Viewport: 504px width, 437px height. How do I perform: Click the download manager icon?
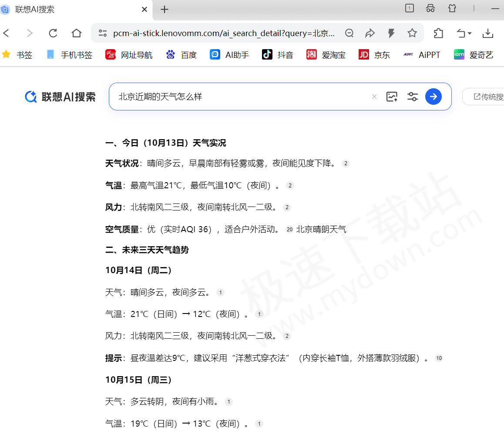tap(488, 33)
